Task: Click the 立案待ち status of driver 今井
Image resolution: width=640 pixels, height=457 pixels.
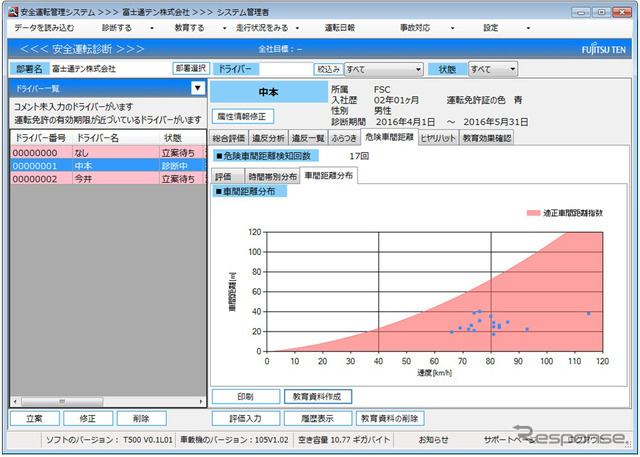Action: click(178, 179)
